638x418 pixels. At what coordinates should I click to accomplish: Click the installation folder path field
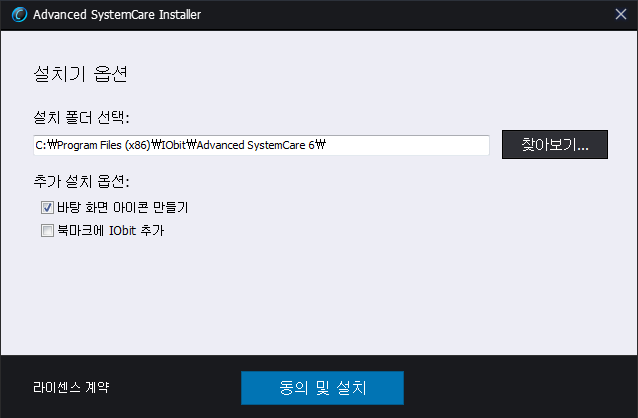(x=261, y=145)
